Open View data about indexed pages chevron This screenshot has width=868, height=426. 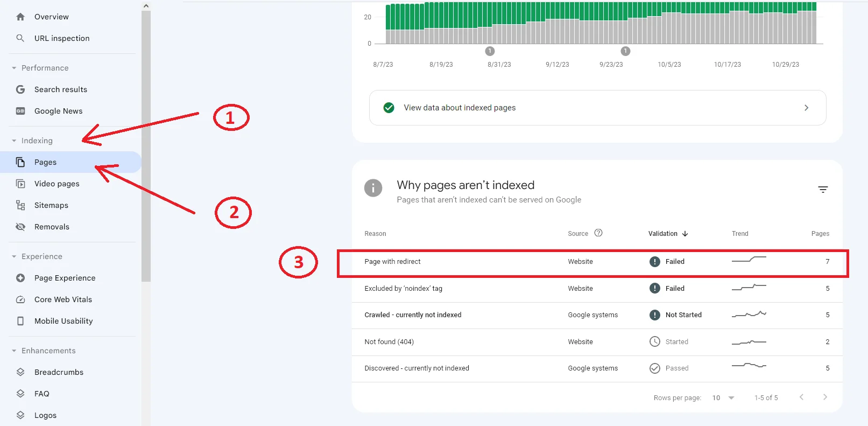(806, 108)
